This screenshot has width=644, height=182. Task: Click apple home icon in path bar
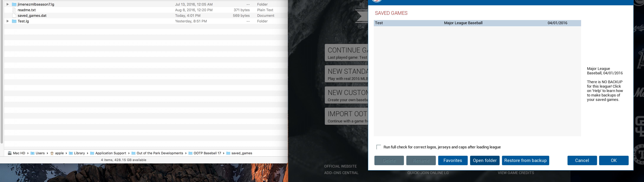[x=52, y=153]
